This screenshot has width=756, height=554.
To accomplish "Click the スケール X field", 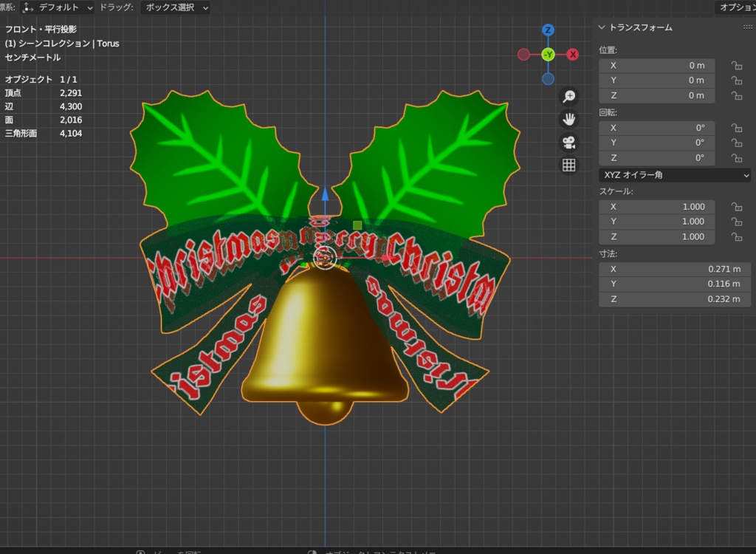I will pyautogui.click(x=656, y=207).
